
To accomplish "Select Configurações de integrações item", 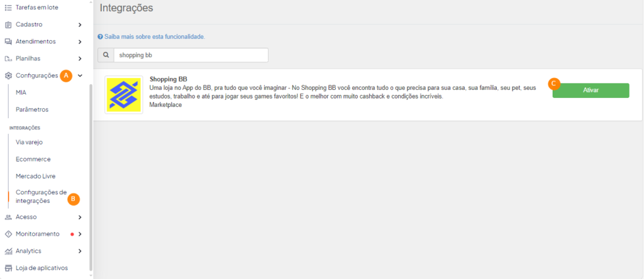I will click(41, 197).
